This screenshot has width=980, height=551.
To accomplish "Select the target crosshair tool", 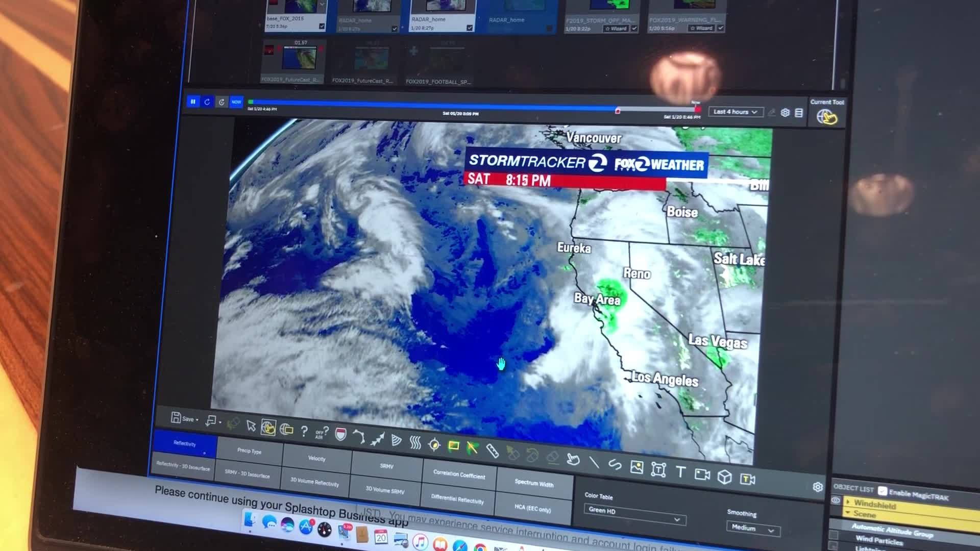I will pyautogui.click(x=434, y=444).
